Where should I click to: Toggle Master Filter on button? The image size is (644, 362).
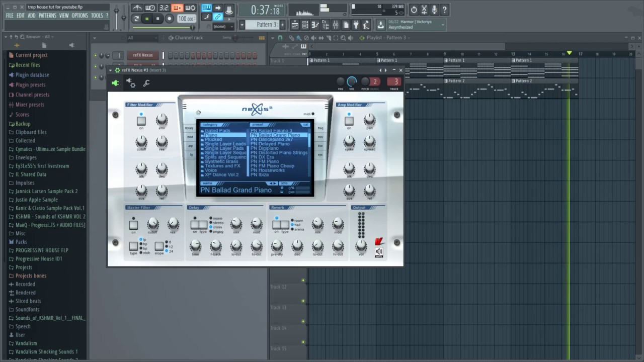(x=133, y=225)
